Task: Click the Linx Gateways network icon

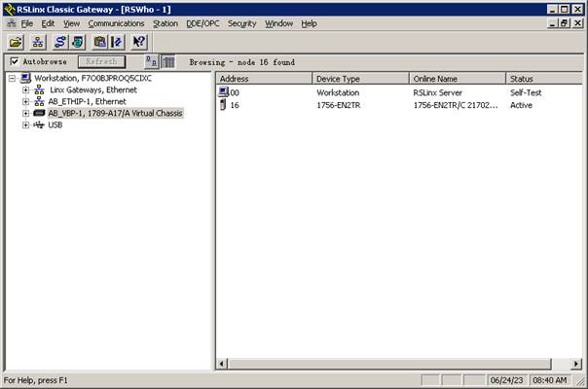Action: pyautogui.click(x=39, y=89)
